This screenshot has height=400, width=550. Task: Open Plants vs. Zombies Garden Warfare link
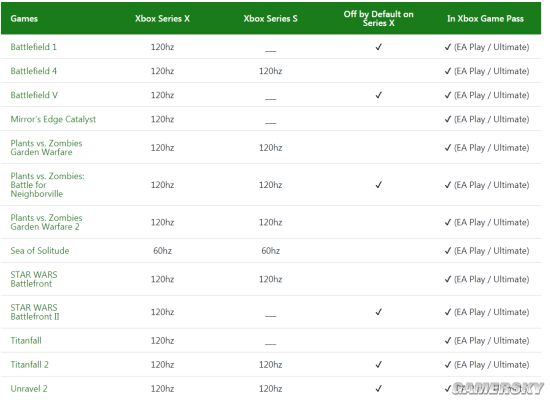click(46, 147)
